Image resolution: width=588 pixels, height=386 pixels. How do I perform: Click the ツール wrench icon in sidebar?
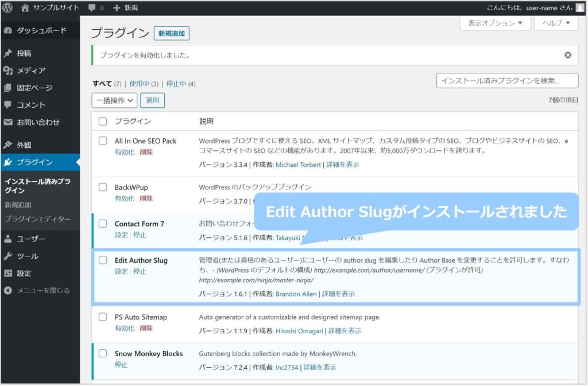pos(8,256)
